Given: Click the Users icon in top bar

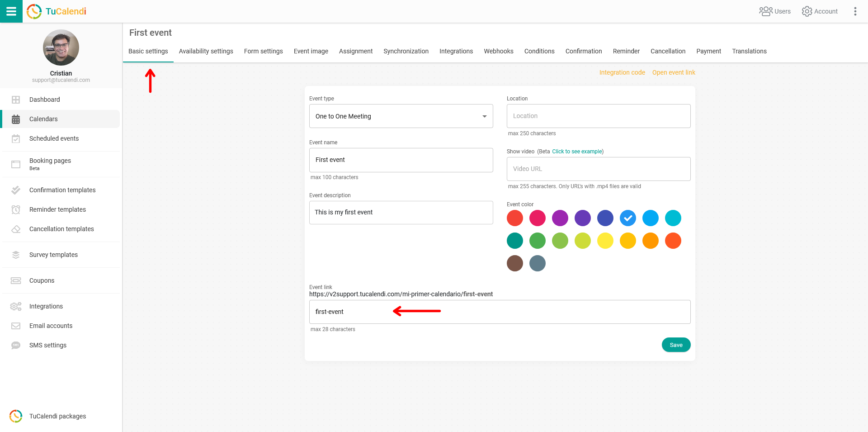Looking at the screenshot, I should tap(766, 11).
